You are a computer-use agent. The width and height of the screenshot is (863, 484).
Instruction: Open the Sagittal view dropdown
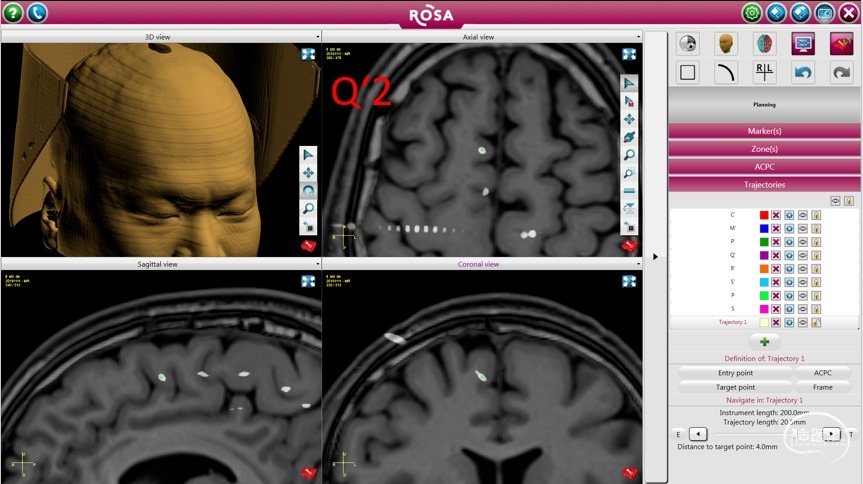coord(318,264)
